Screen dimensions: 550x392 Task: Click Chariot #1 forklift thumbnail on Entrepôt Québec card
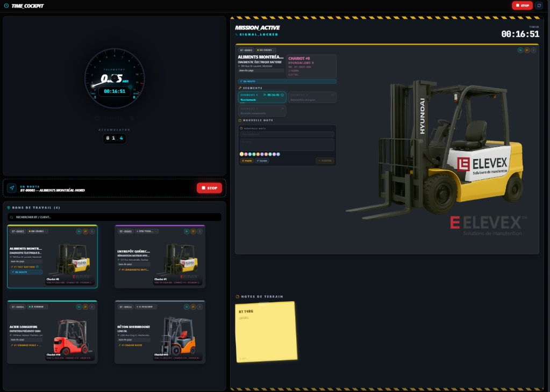coord(177,260)
